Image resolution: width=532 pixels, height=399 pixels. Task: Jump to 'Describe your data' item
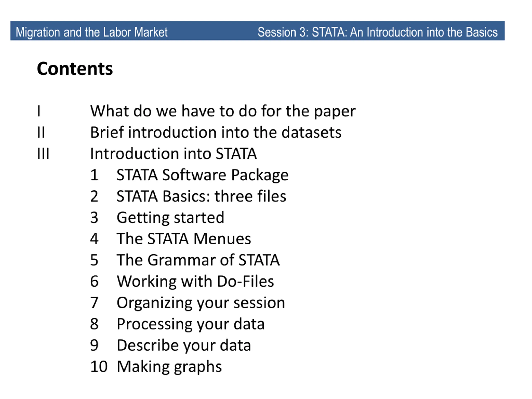pyautogui.click(x=184, y=346)
